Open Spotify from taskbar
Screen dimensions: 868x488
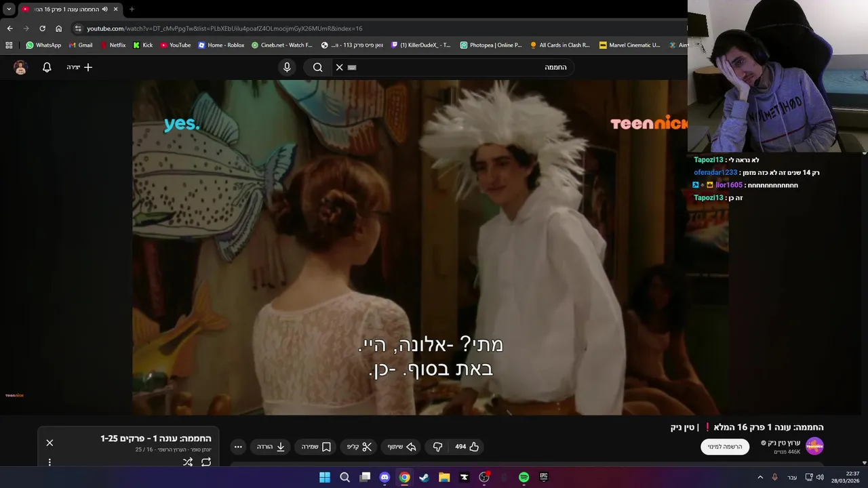pyautogui.click(x=524, y=477)
